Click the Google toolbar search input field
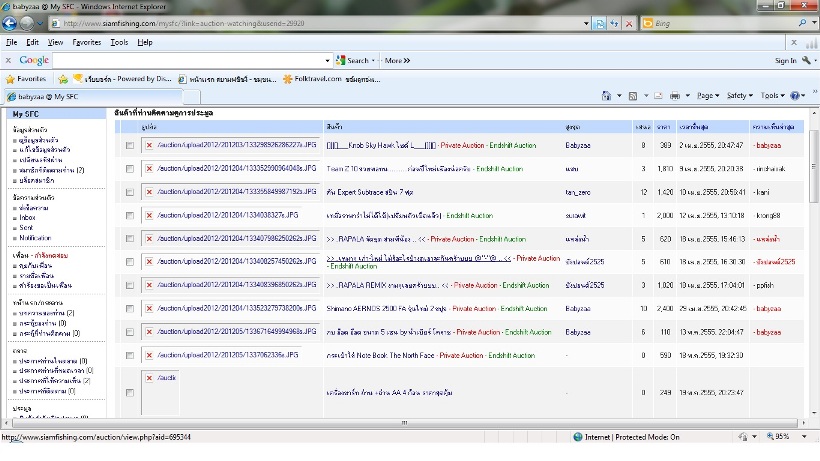The width and height of the screenshot is (820, 461). 188,61
